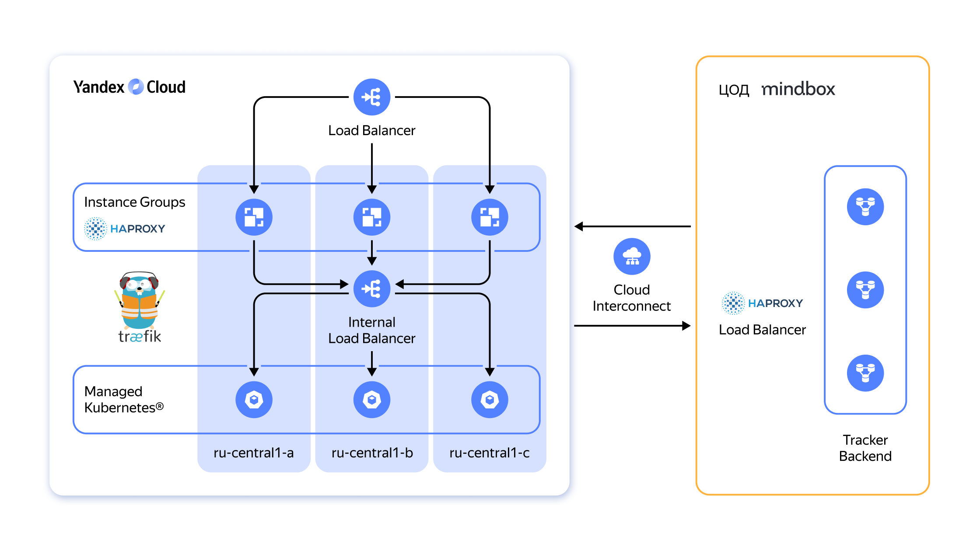The image size is (980, 551).
Task: Select the middle Tracker Backend node icon
Action: 865,289
